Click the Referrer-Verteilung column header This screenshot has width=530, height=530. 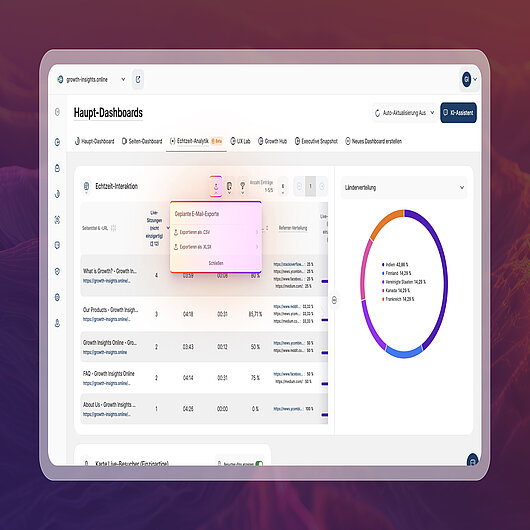293,228
